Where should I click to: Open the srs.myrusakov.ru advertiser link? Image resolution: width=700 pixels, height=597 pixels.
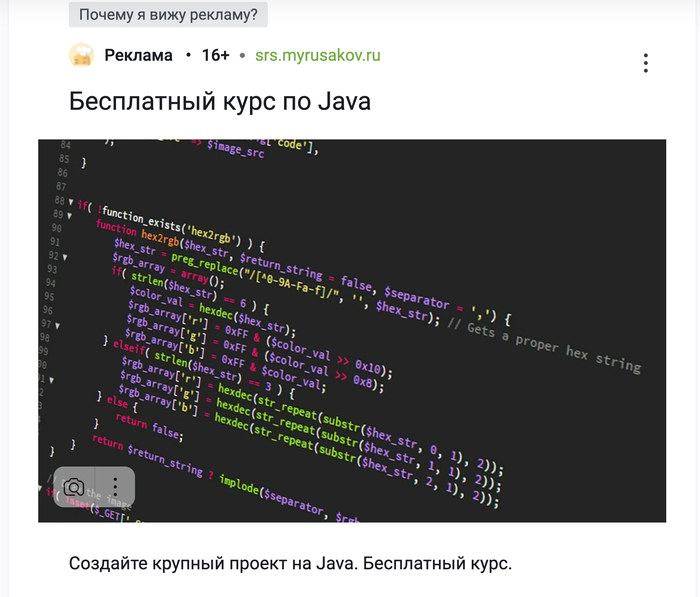(x=317, y=55)
